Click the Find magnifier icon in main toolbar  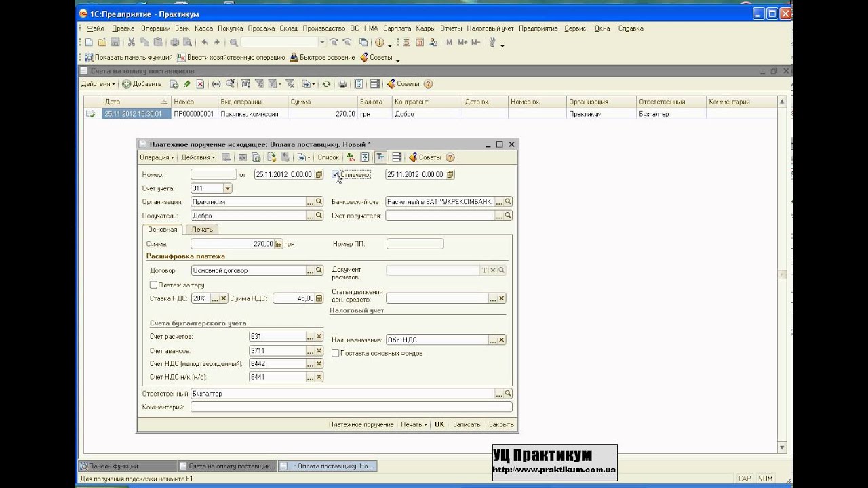[233, 43]
